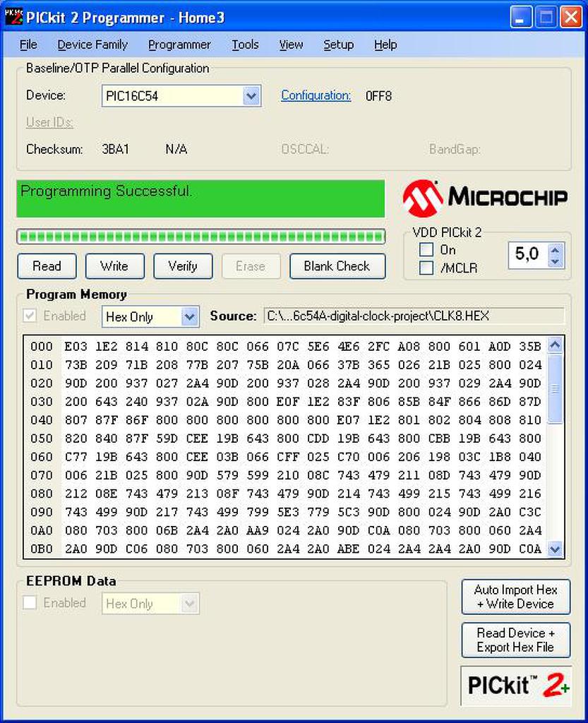This screenshot has height=723, width=588.
Task: Select hex cell C77 in row 060
Action: click(76, 457)
